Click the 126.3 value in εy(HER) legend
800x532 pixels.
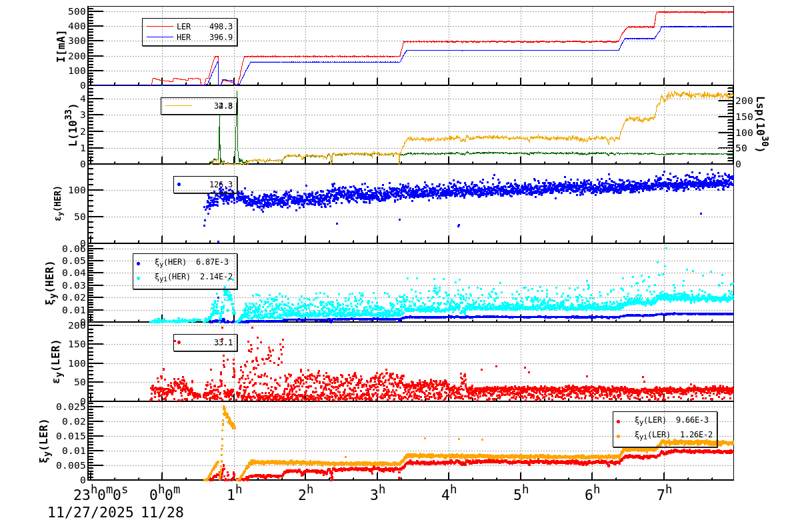[221, 185]
